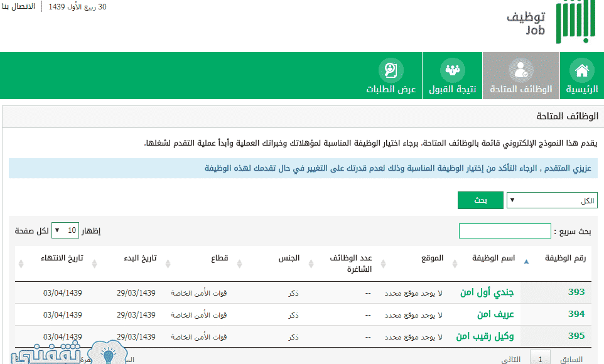
Task: Click the blue عزيزي المتقدم notice text
Action: 398,168
